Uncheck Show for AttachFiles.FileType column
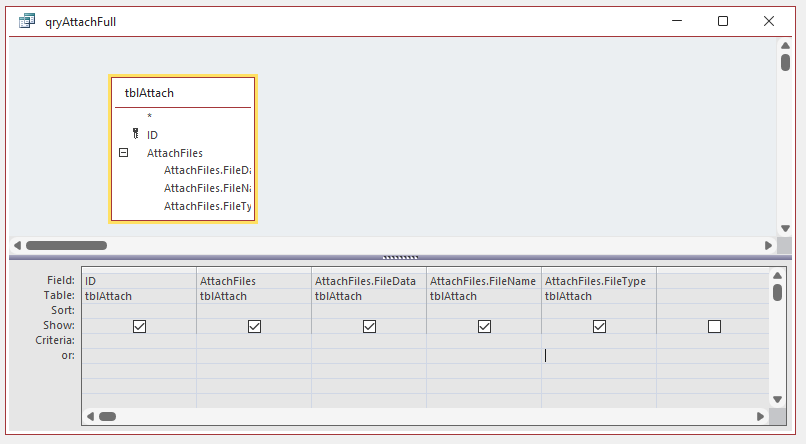 (599, 326)
